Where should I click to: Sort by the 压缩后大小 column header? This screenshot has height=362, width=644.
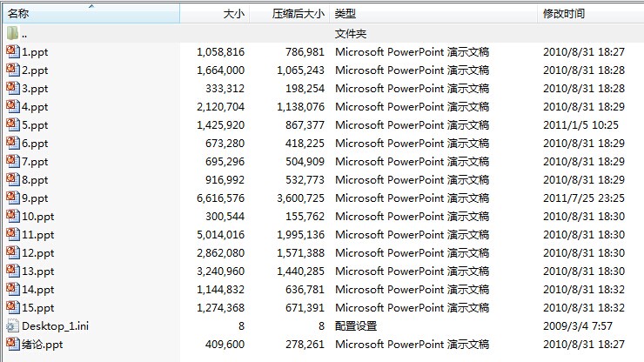[290, 14]
